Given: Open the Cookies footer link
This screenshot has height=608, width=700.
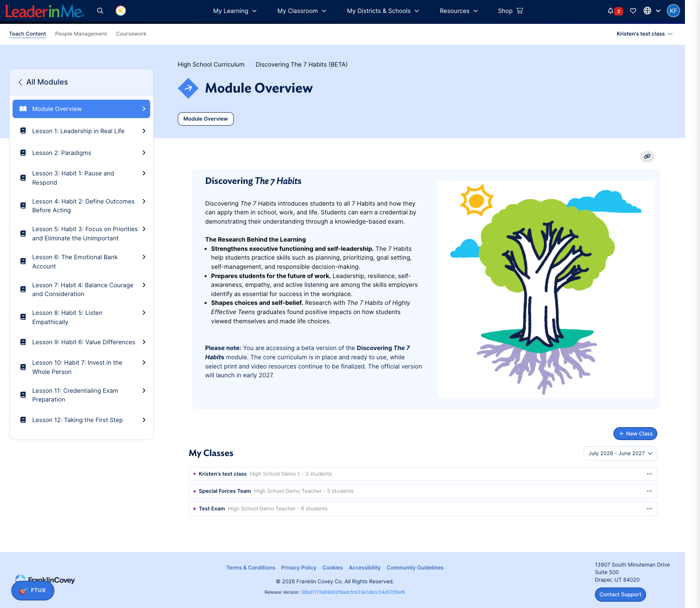Looking at the screenshot, I should [x=333, y=568].
